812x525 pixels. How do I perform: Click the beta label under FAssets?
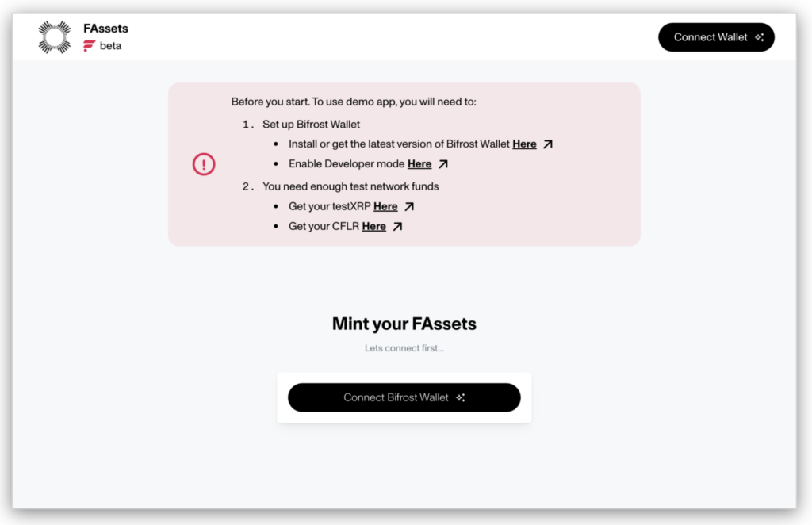coord(110,46)
